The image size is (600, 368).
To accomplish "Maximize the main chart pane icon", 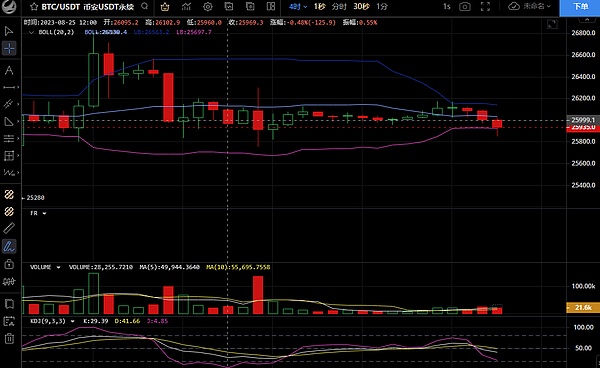I will click(552, 24).
